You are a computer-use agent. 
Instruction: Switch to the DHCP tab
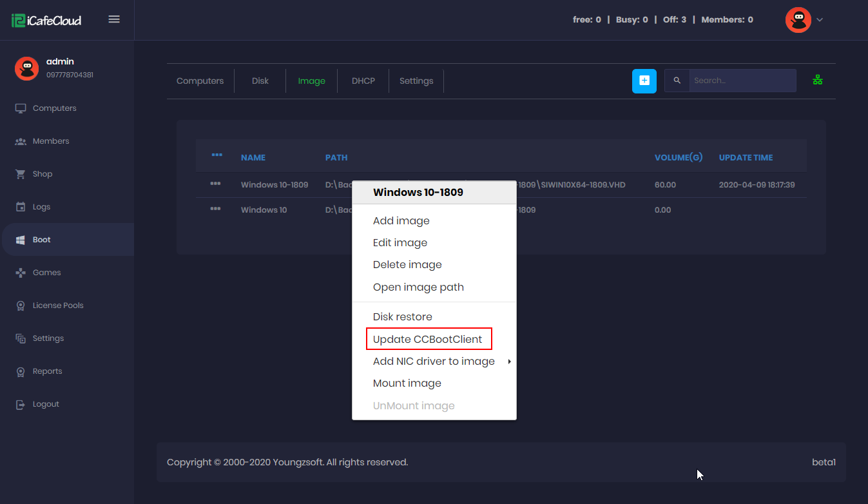(363, 81)
